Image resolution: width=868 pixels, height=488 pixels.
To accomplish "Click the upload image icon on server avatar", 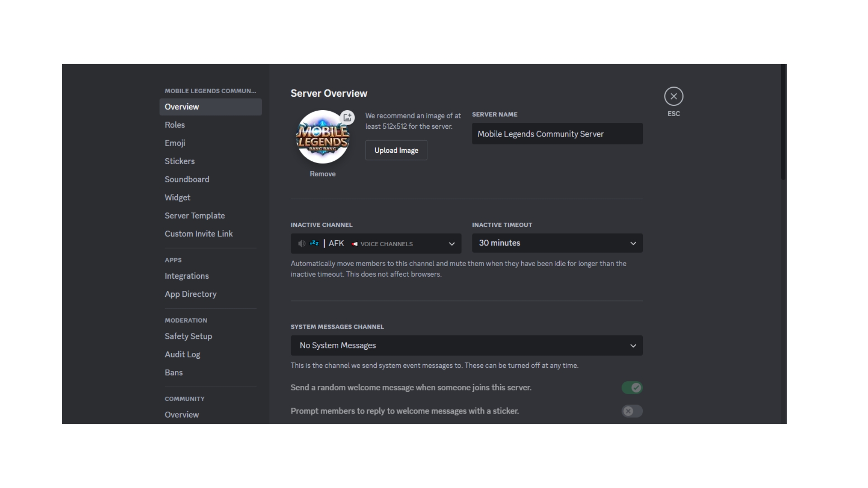I will point(347,117).
